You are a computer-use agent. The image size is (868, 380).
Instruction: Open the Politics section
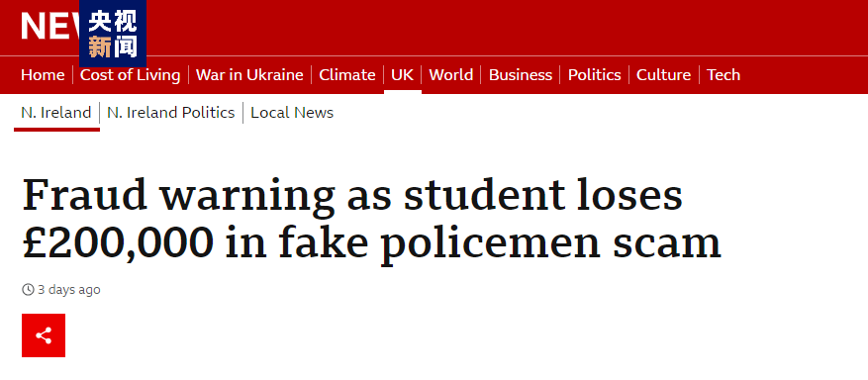click(x=595, y=74)
